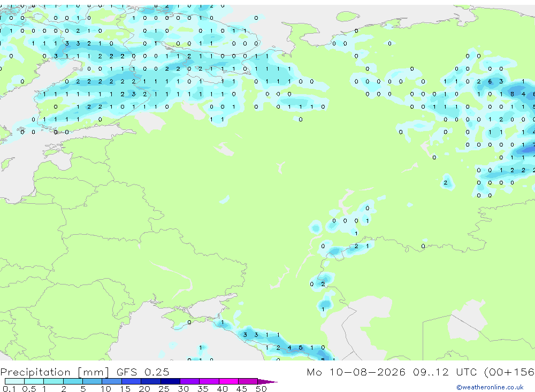
Task: Click the 1–2 mm legend color swatch
Action: pos(53,381)
